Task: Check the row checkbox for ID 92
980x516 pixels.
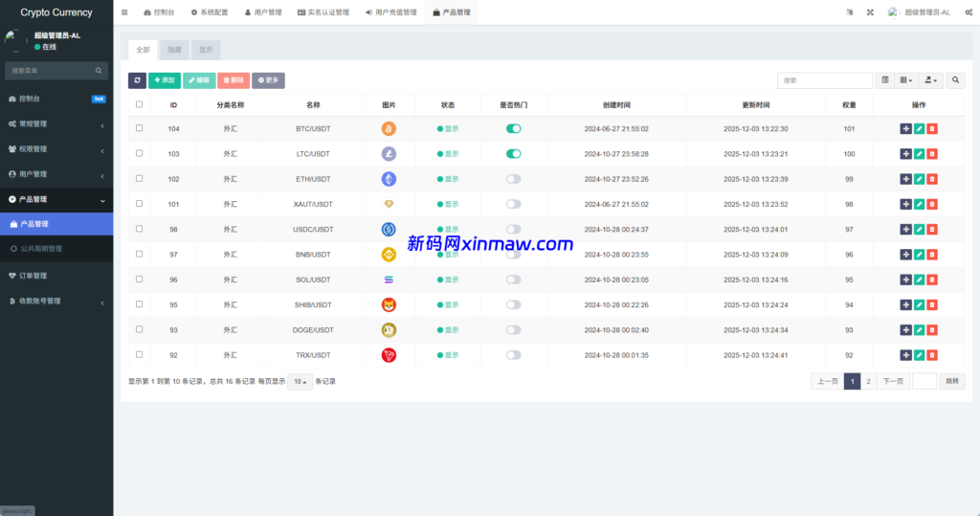Action: pyautogui.click(x=140, y=354)
